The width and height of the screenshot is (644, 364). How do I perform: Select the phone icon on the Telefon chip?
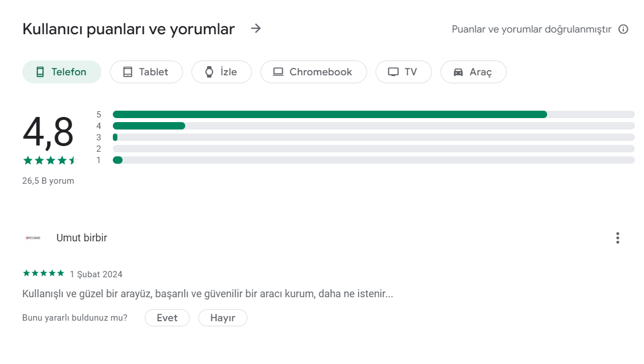40,71
